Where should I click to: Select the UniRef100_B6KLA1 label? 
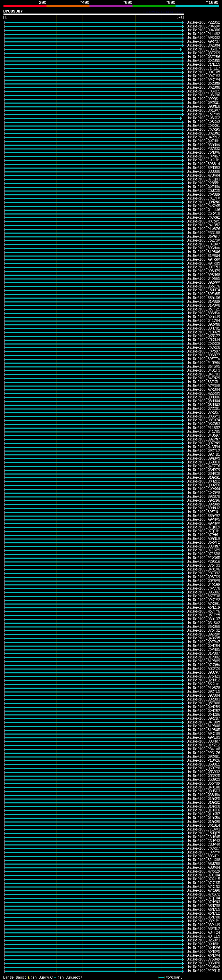pyautogui.click(x=203, y=684)
